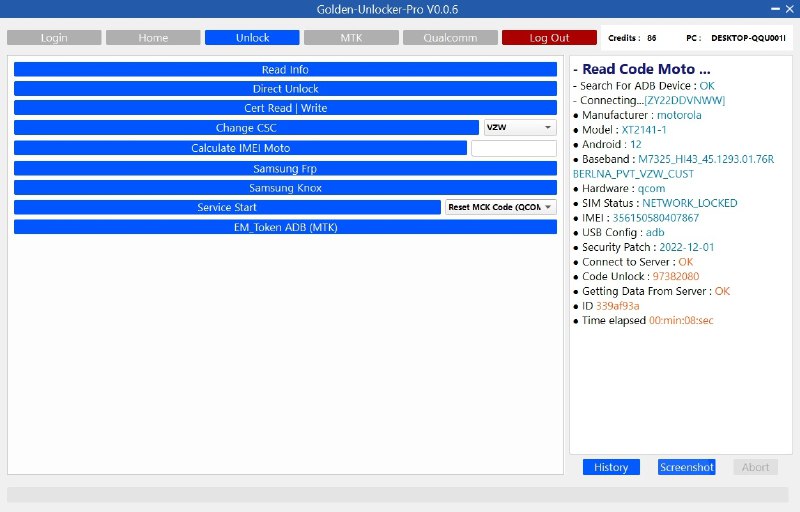Screen dimensions: 800x512
Task: Minimize the Golden-Unlocker-Pro window
Action: pos(775,9)
